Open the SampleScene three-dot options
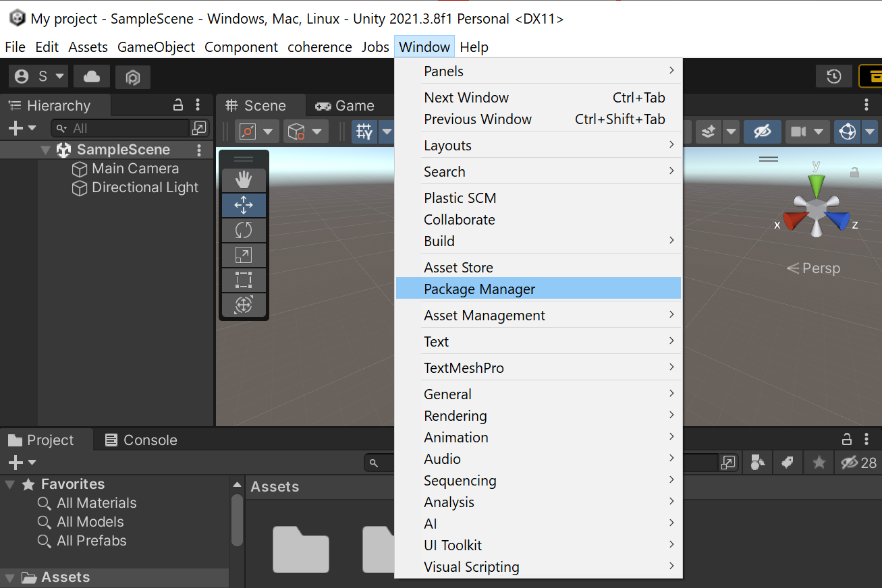 [x=199, y=150]
